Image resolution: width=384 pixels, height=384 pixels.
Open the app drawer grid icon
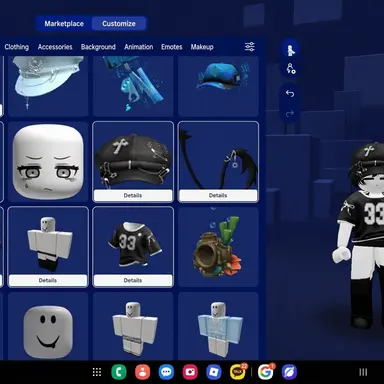click(97, 372)
